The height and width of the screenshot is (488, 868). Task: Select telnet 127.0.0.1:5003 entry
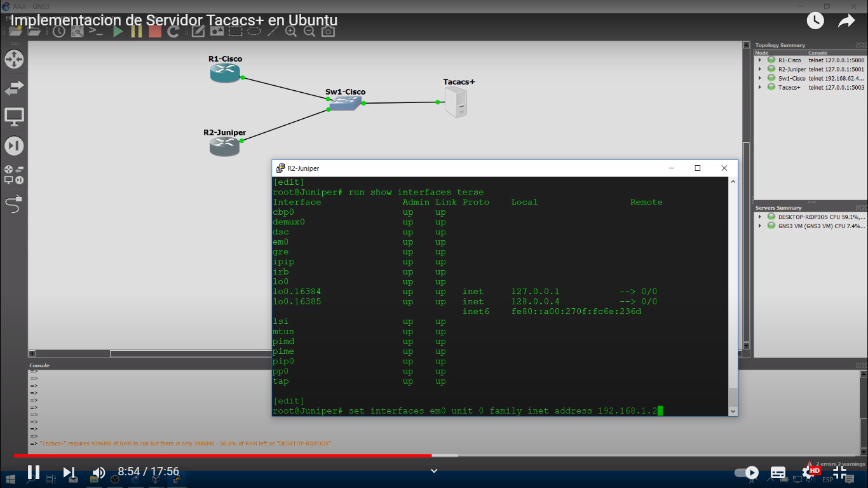(x=836, y=87)
